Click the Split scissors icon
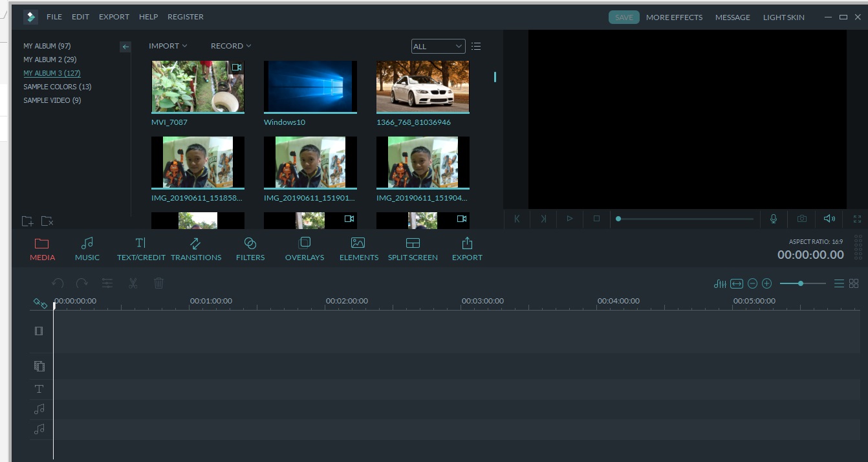 [133, 283]
